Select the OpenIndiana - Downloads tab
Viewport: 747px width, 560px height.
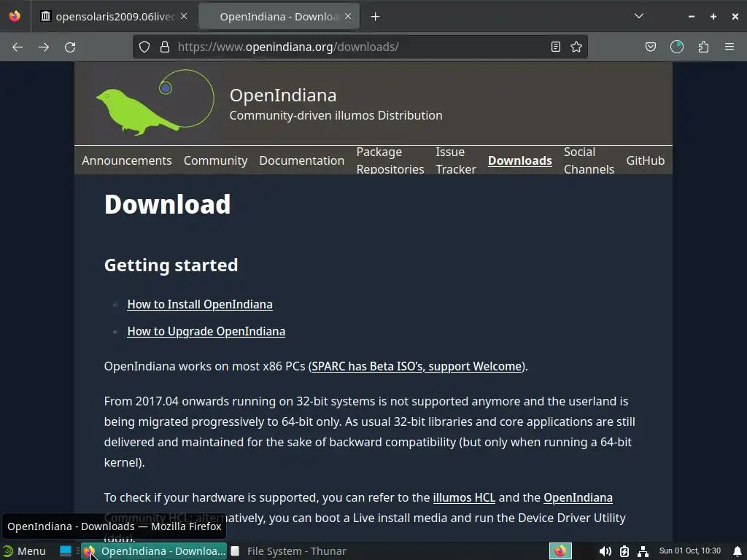tap(279, 17)
